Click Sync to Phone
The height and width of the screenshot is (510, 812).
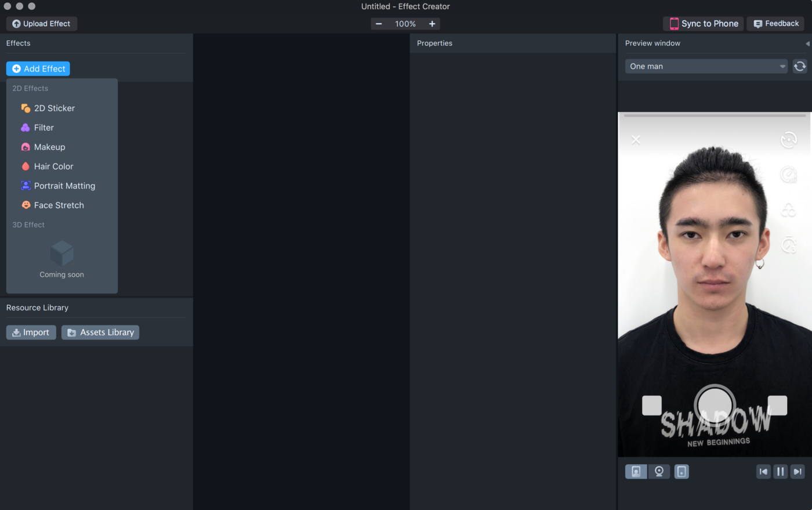coord(703,24)
